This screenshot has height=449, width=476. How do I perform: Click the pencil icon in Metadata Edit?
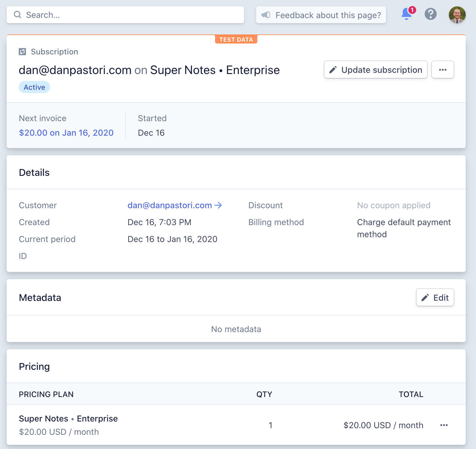[425, 298]
